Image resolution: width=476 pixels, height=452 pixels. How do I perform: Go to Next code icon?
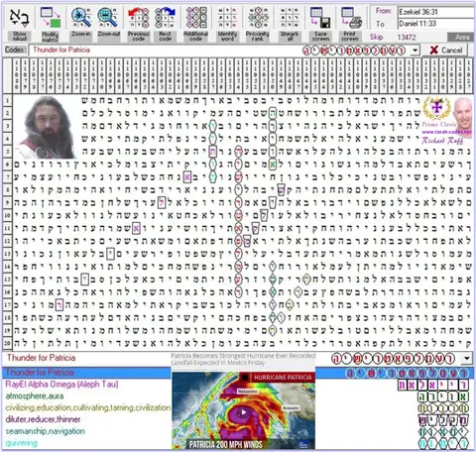click(165, 18)
